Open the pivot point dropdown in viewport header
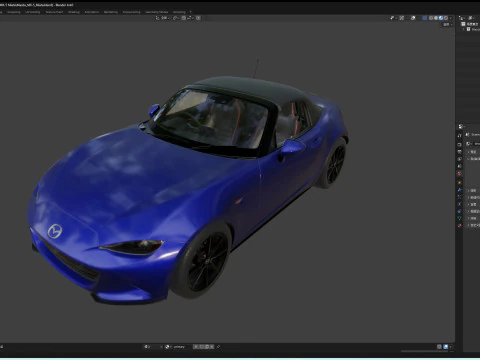 pyautogui.click(x=176, y=18)
